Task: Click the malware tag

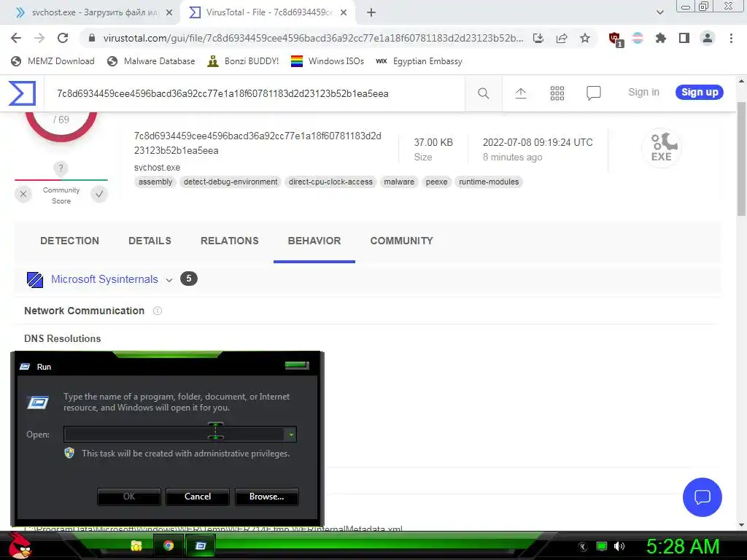Action: point(399,182)
